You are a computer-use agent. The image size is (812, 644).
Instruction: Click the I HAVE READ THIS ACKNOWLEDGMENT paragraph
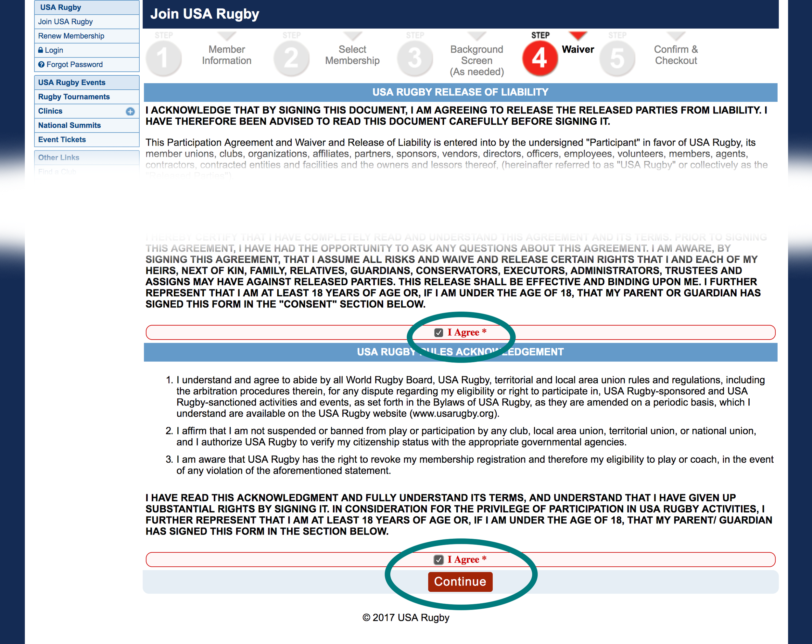(x=459, y=515)
